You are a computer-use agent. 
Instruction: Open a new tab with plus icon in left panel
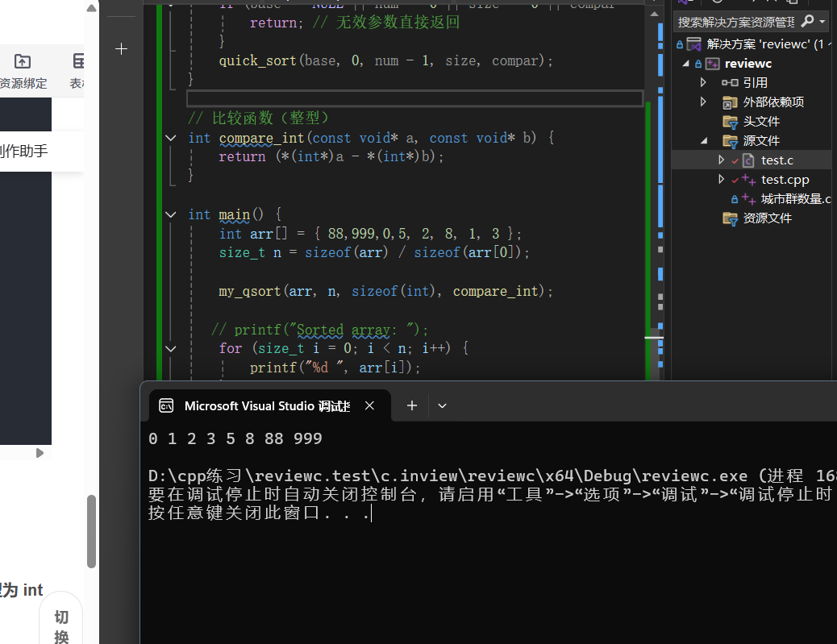point(121,49)
